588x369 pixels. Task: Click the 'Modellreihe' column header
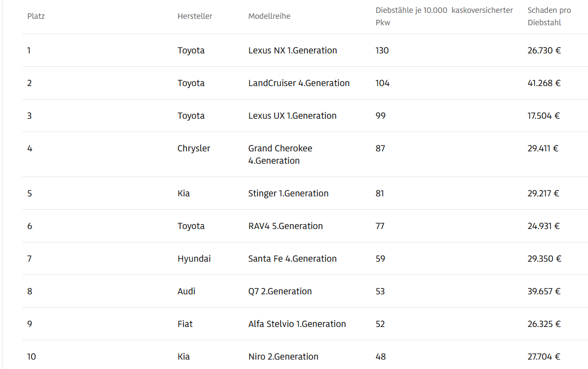click(x=269, y=16)
